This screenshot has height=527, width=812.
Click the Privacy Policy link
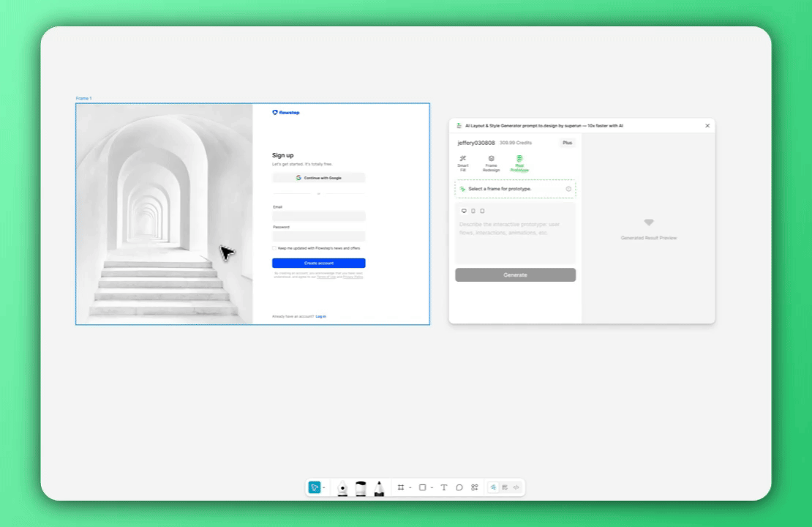(353, 277)
